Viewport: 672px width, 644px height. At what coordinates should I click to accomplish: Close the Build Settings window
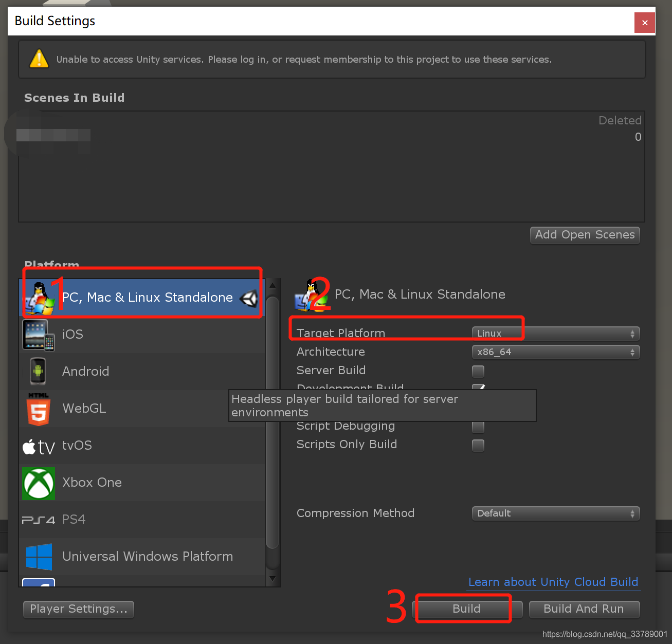(645, 23)
